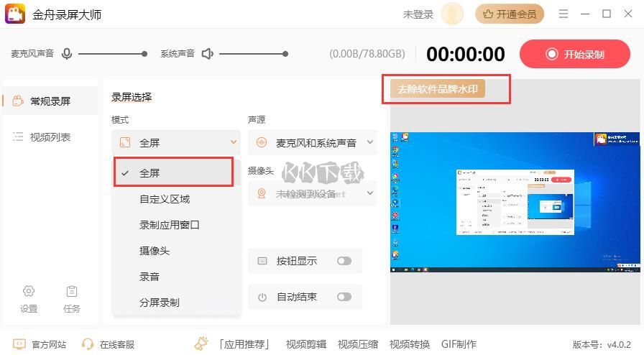The height and width of the screenshot is (355, 644).
Task: Close the 金舟录屏大师 window
Action: pyautogui.click(x=628, y=14)
